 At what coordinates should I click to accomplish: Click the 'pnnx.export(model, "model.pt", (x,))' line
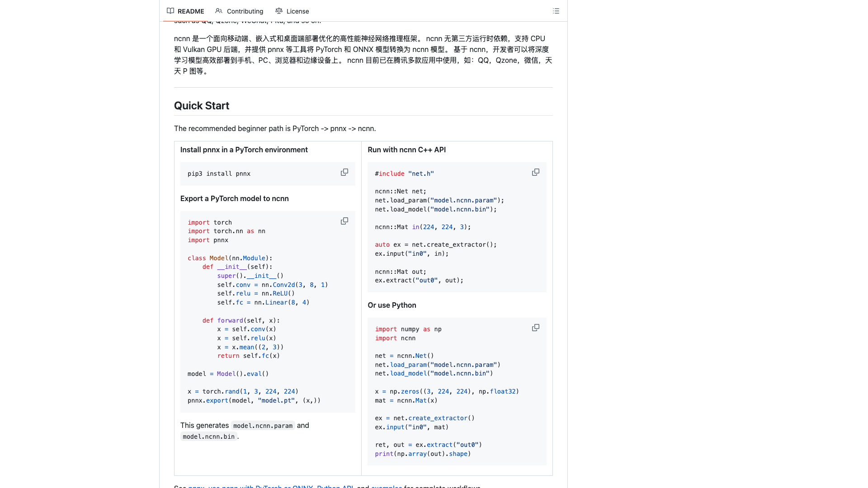click(254, 400)
